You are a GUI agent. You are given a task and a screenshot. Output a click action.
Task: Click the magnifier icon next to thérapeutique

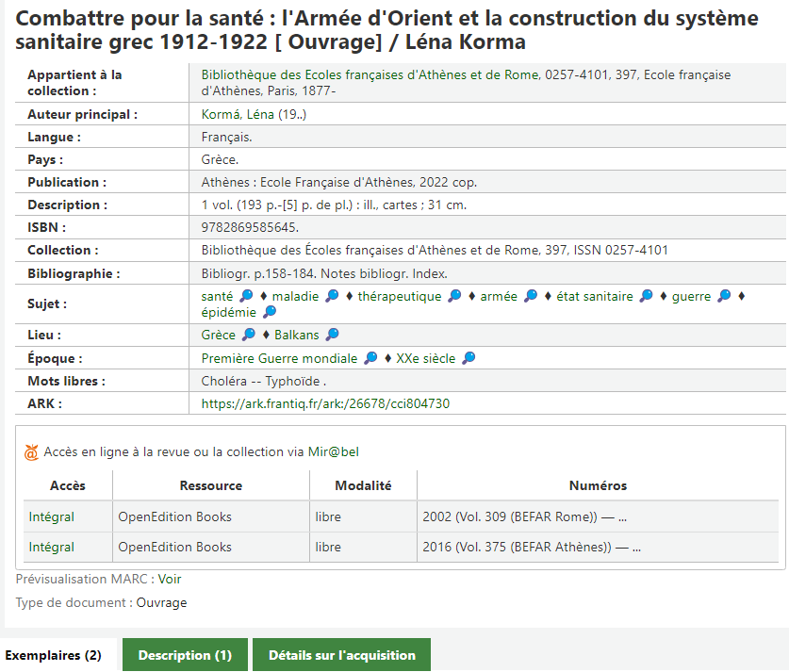point(455,296)
